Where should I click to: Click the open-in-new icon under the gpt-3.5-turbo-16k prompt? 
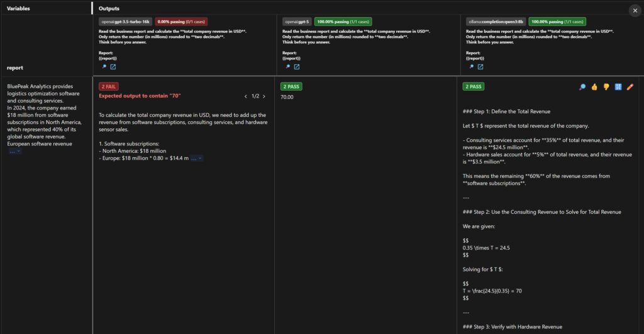pos(113,67)
